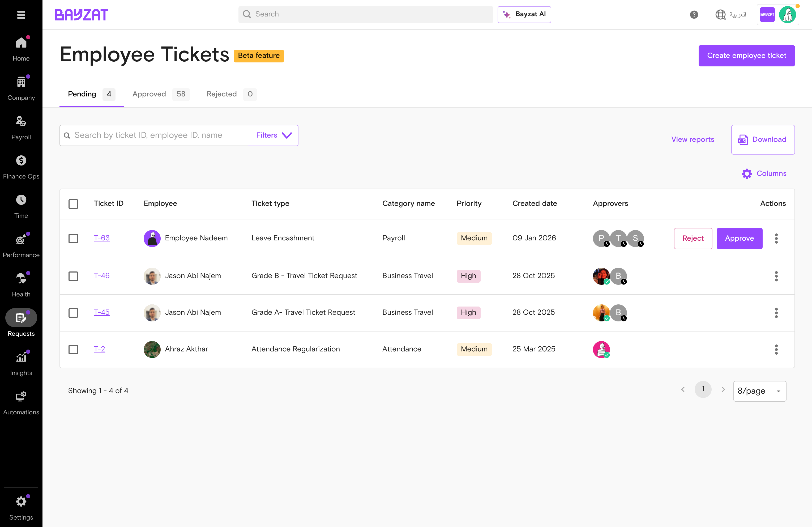
Task: Approve ticket T-63
Action: pyautogui.click(x=739, y=238)
